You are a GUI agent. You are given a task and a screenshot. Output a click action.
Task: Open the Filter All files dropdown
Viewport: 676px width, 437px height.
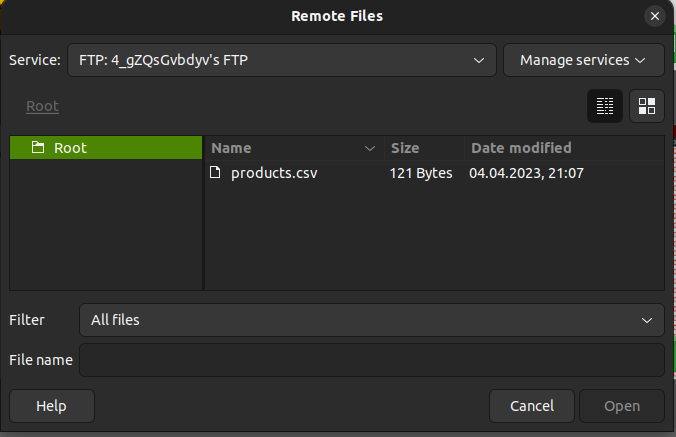click(x=372, y=320)
